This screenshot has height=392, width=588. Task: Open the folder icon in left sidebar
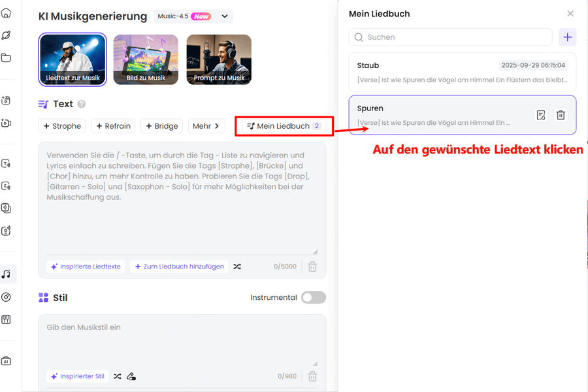pyautogui.click(x=6, y=57)
